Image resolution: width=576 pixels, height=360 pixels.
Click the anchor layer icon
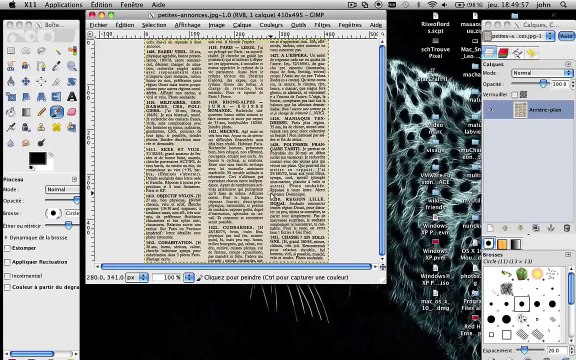tap(551, 228)
